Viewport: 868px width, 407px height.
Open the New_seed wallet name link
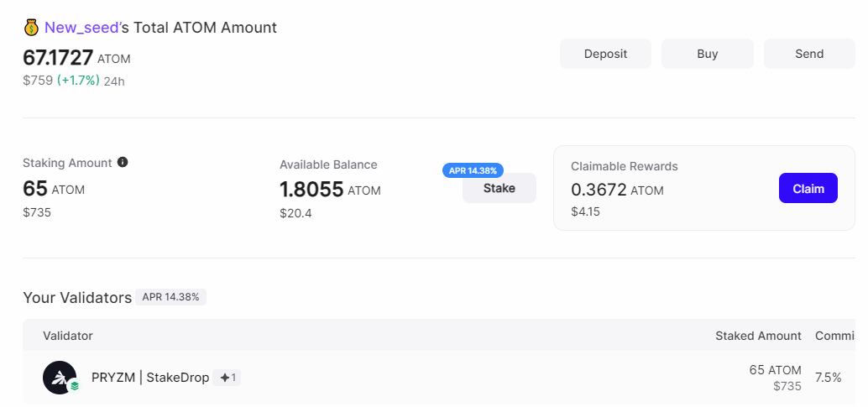[x=81, y=27]
